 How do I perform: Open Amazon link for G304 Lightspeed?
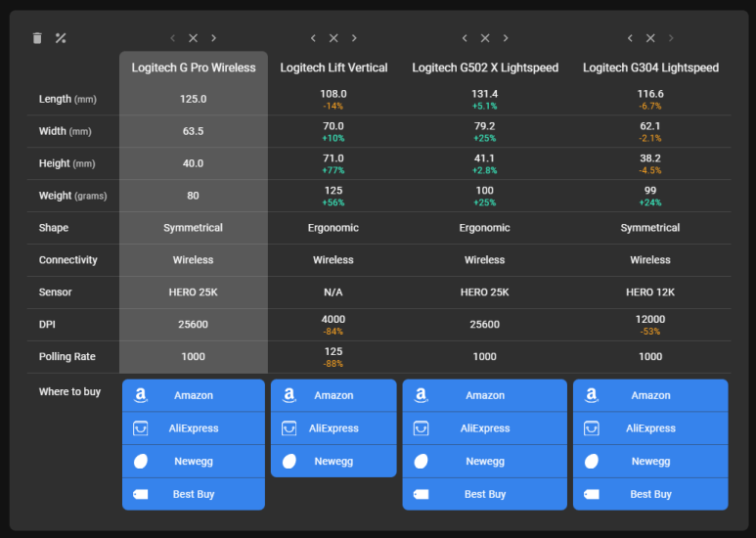[x=650, y=395]
